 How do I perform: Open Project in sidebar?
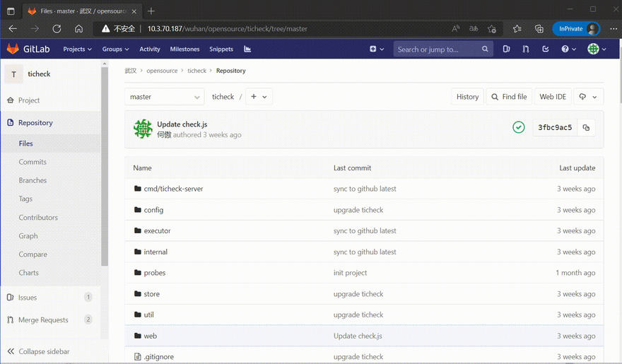click(28, 100)
